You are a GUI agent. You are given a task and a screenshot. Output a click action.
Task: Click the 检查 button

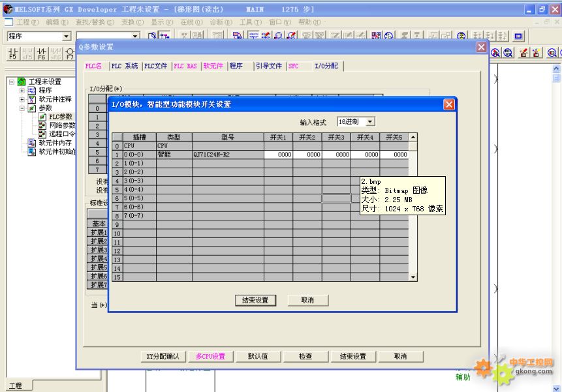coord(305,356)
